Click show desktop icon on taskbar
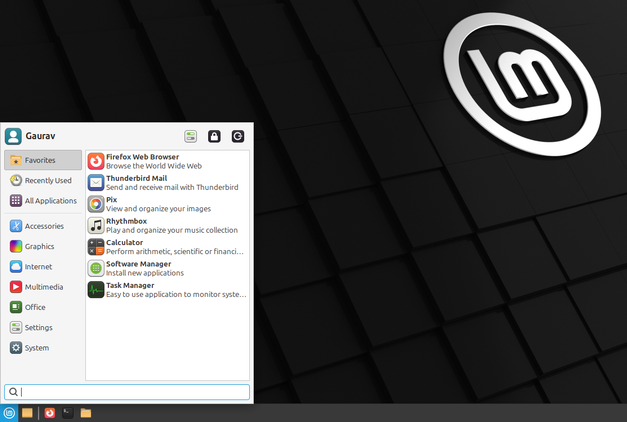Screen dimensions: 627x422 pyautogui.click(x=27, y=413)
